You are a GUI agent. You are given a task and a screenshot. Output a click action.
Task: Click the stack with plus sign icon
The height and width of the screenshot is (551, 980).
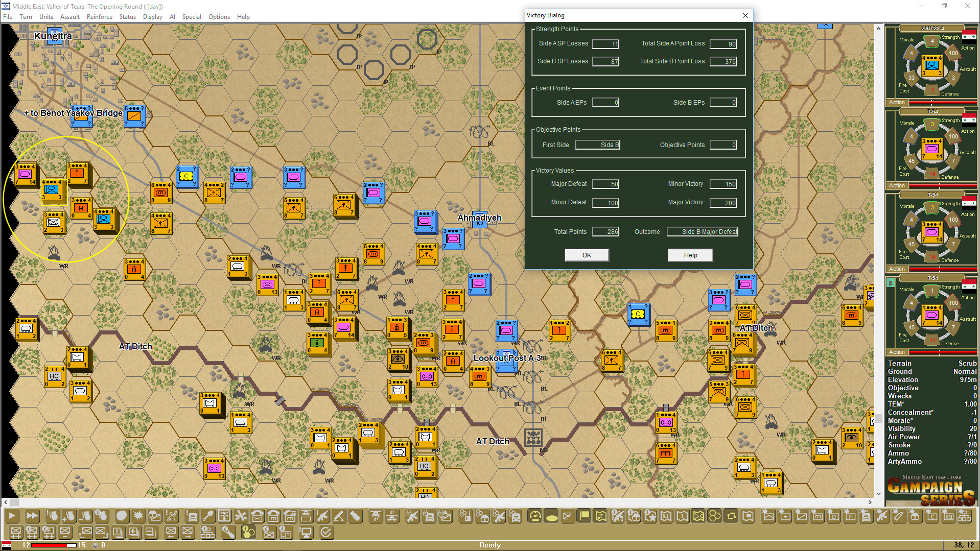(134, 532)
